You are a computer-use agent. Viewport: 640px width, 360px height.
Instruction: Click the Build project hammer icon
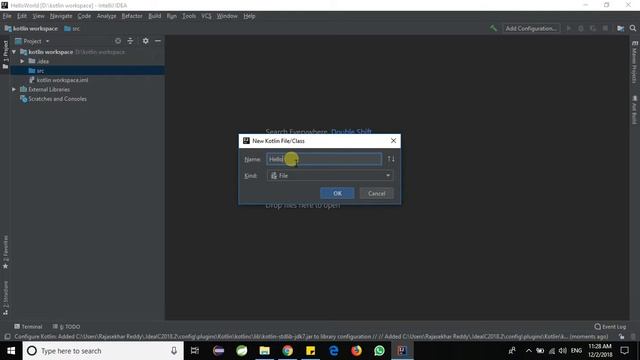[493, 28]
